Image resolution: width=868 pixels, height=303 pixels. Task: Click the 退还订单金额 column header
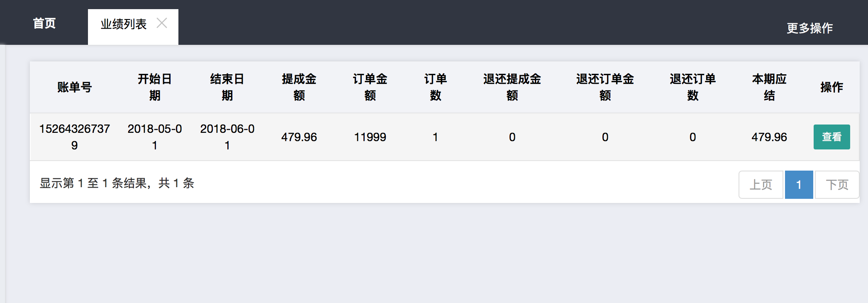(x=605, y=87)
